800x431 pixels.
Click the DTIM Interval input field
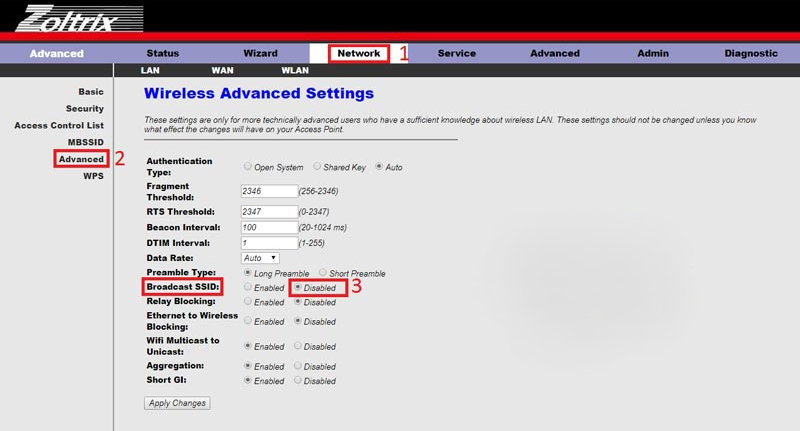269,243
